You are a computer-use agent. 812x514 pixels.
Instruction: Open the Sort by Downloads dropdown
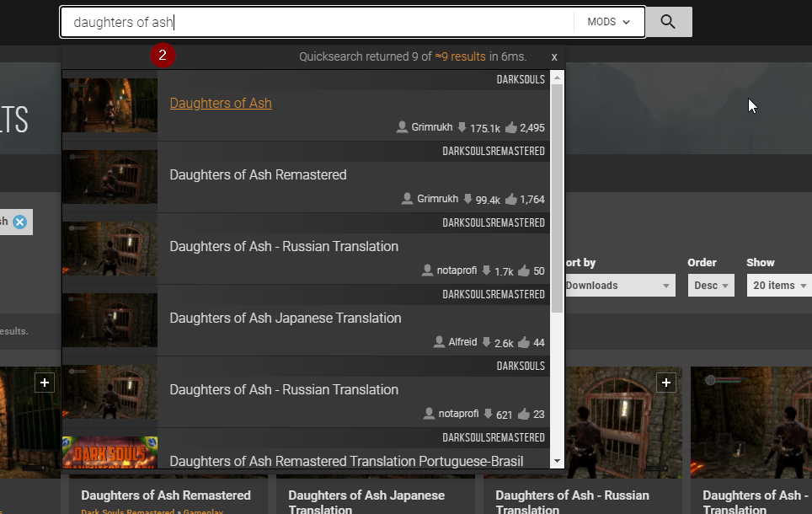click(x=620, y=286)
